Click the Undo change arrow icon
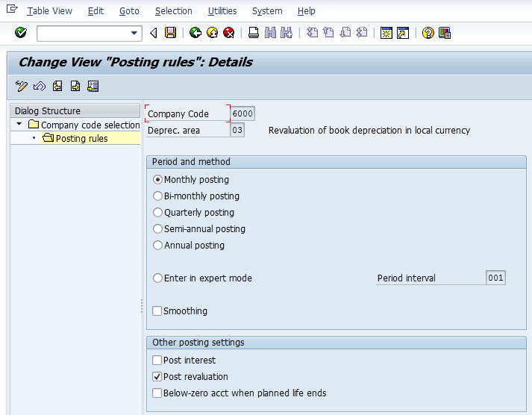The width and height of the screenshot is (532, 415). coord(40,87)
